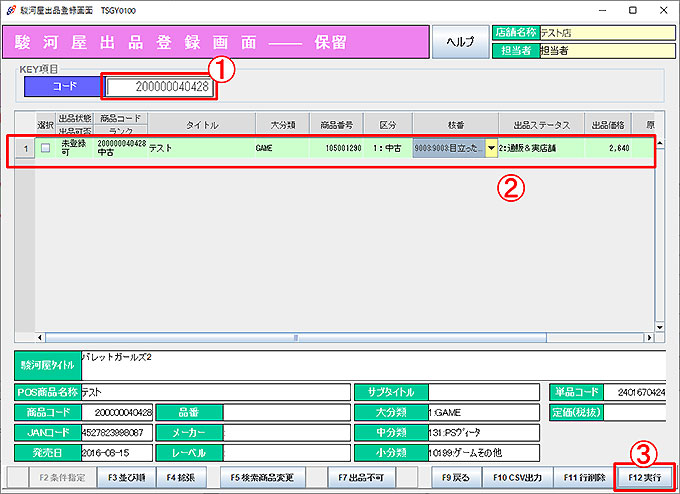The image size is (680, 494).
Task: Tick the 選択 checkbox in row 1
Action: (x=45, y=148)
